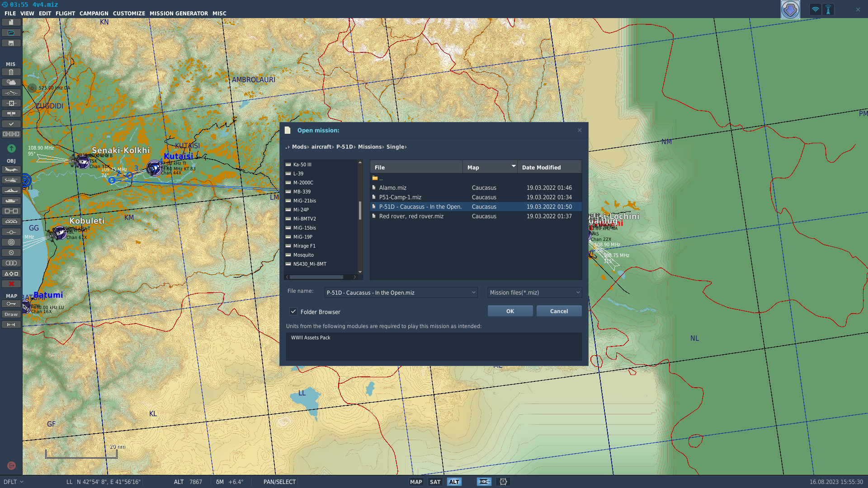Viewport: 868px width, 488px height.
Task: Open the mission briefing clipboard icon
Action: (x=11, y=72)
